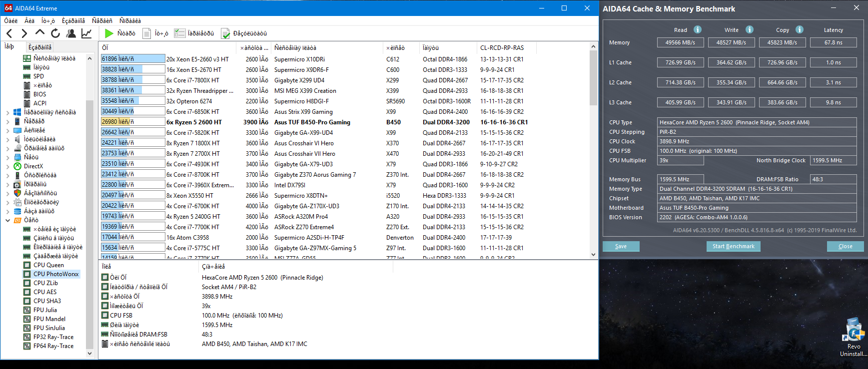The height and width of the screenshot is (369, 868).
Task: Click the line chart toolbar icon
Action: coord(86,33)
